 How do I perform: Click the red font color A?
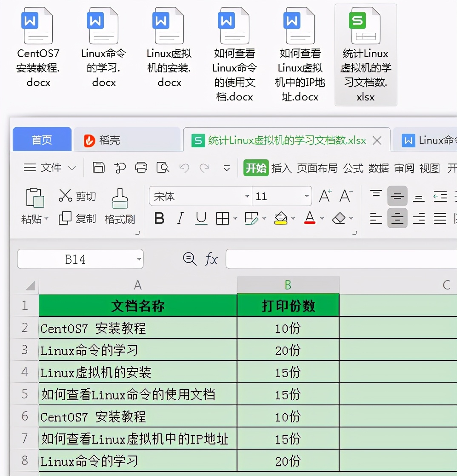pos(309,218)
